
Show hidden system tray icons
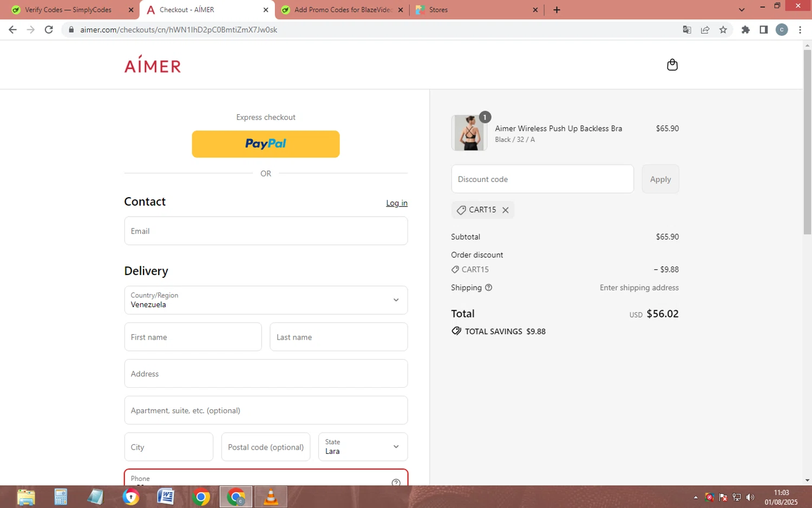click(x=696, y=497)
